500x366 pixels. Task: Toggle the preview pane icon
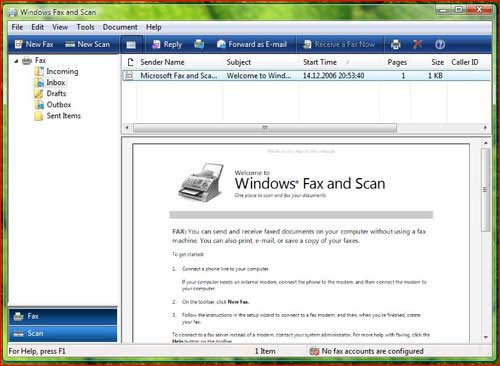click(131, 45)
